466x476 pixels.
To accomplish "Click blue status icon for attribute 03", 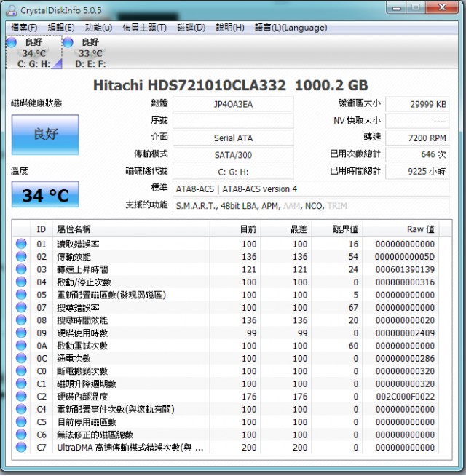I will (21, 269).
